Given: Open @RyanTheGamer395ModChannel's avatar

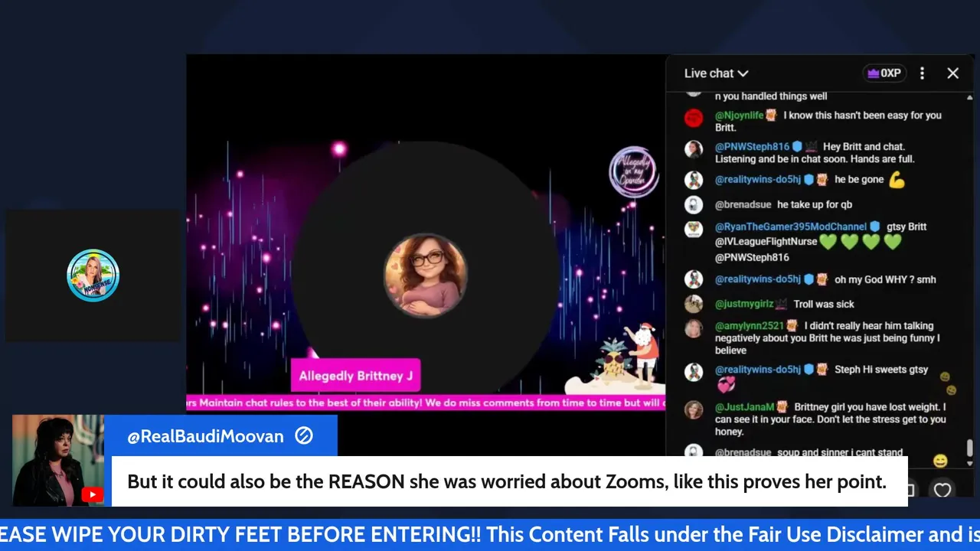Looking at the screenshot, I should (x=694, y=229).
